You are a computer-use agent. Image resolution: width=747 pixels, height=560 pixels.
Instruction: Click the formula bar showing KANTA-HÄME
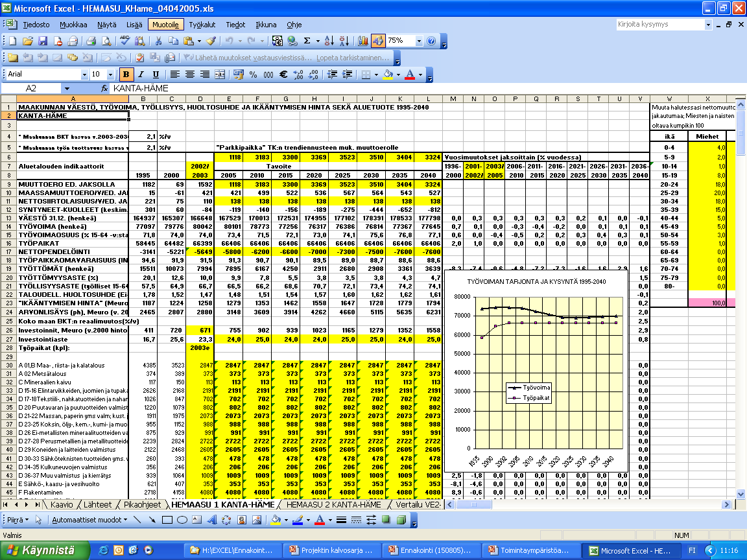[x=427, y=89]
